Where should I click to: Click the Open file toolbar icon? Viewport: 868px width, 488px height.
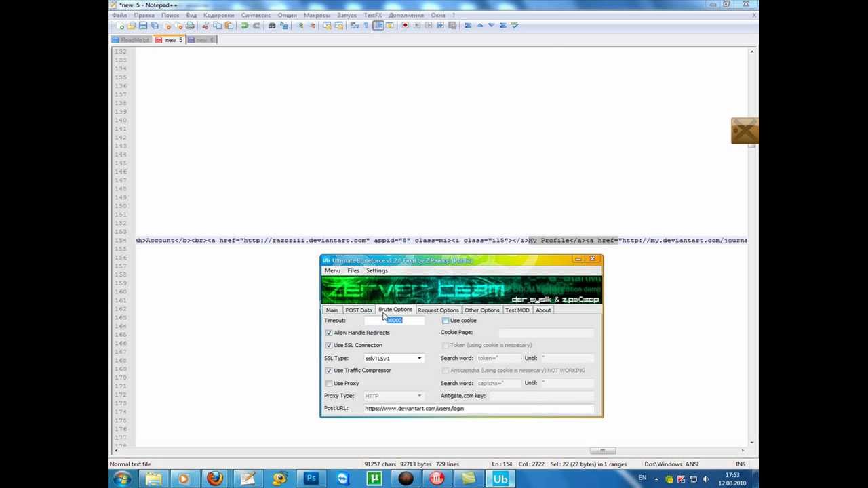pos(131,26)
